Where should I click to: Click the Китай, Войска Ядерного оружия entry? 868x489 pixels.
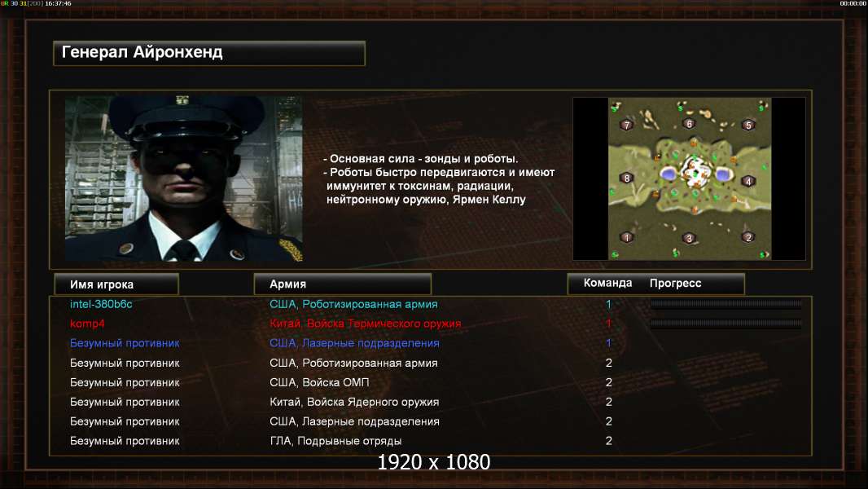point(354,402)
